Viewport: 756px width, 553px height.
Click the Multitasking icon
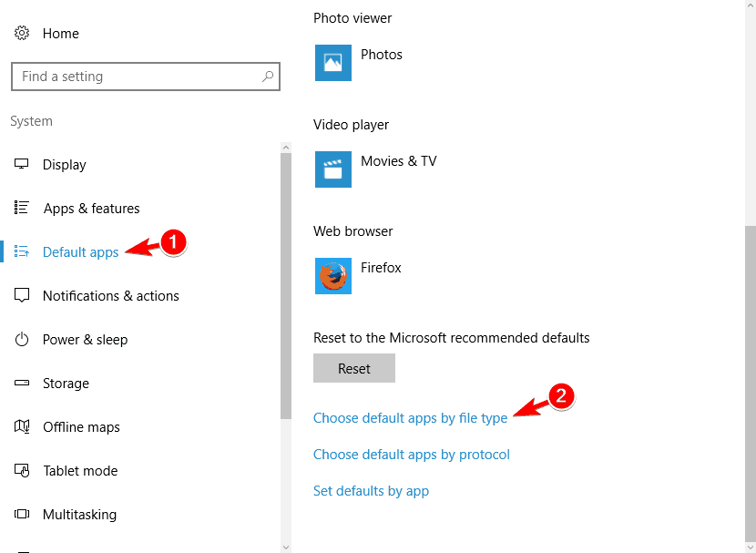click(22, 514)
